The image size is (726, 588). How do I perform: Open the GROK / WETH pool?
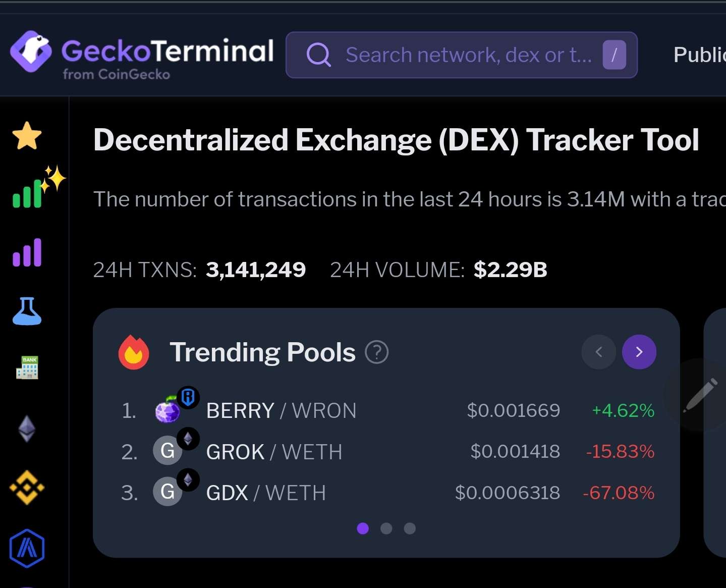[274, 452]
